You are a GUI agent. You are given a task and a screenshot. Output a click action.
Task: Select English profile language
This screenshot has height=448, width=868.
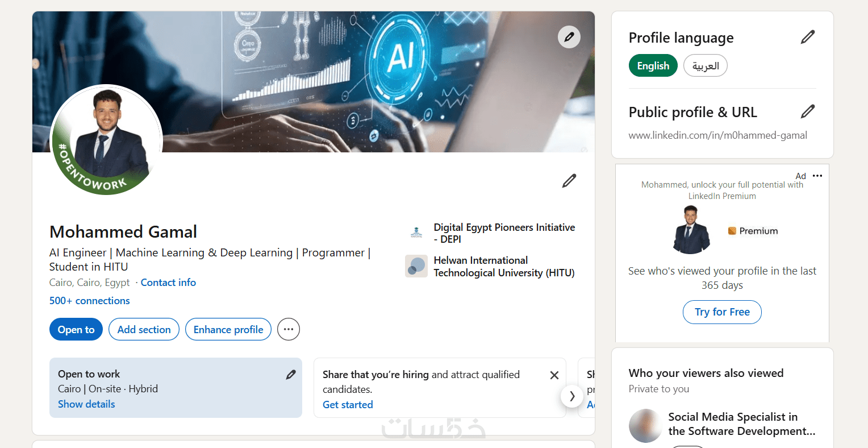coord(653,65)
